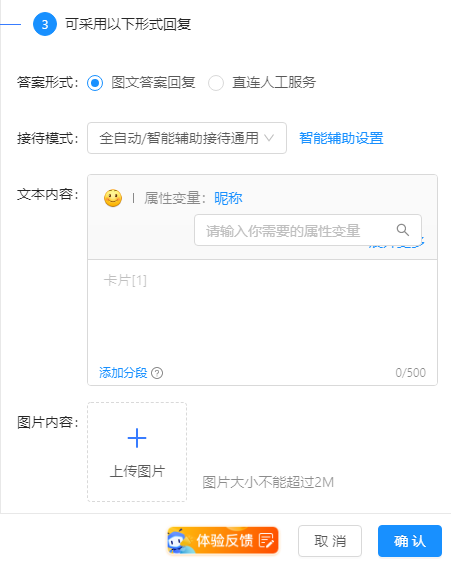Open the smiley emoji picker
The image size is (451, 565).
click(113, 198)
